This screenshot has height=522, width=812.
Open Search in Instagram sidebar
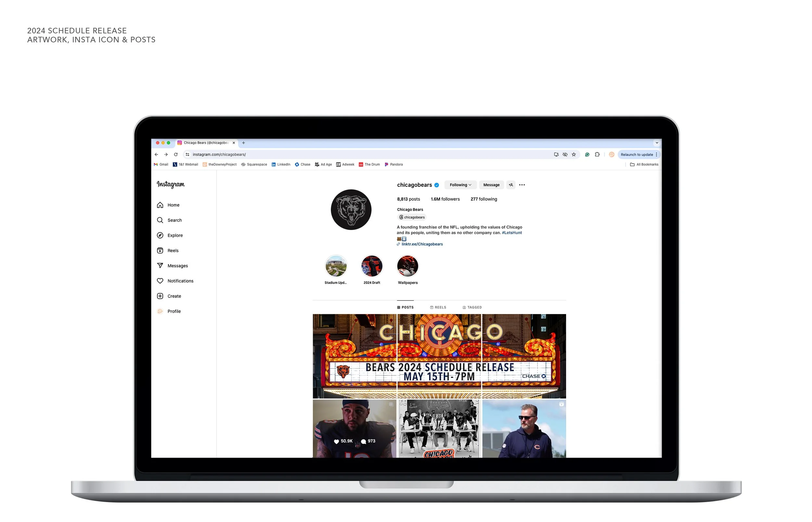pos(170,220)
